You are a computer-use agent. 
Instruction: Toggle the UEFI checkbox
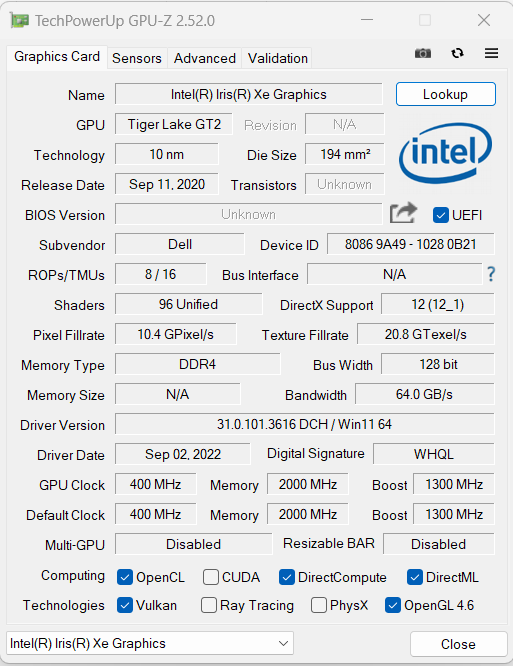(x=441, y=215)
